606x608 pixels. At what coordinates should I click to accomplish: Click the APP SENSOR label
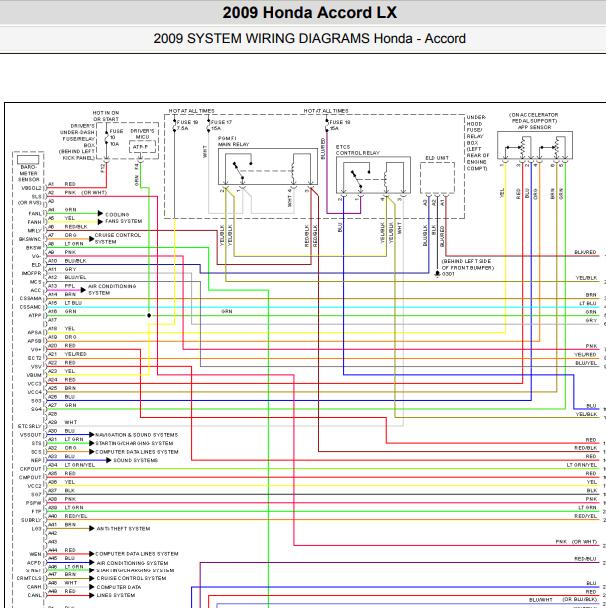535,127
